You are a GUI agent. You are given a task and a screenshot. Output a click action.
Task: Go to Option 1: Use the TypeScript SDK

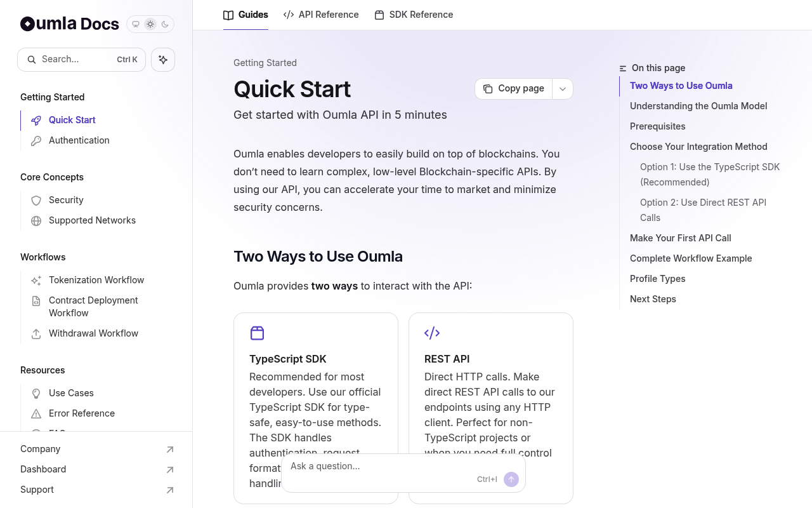click(x=710, y=175)
